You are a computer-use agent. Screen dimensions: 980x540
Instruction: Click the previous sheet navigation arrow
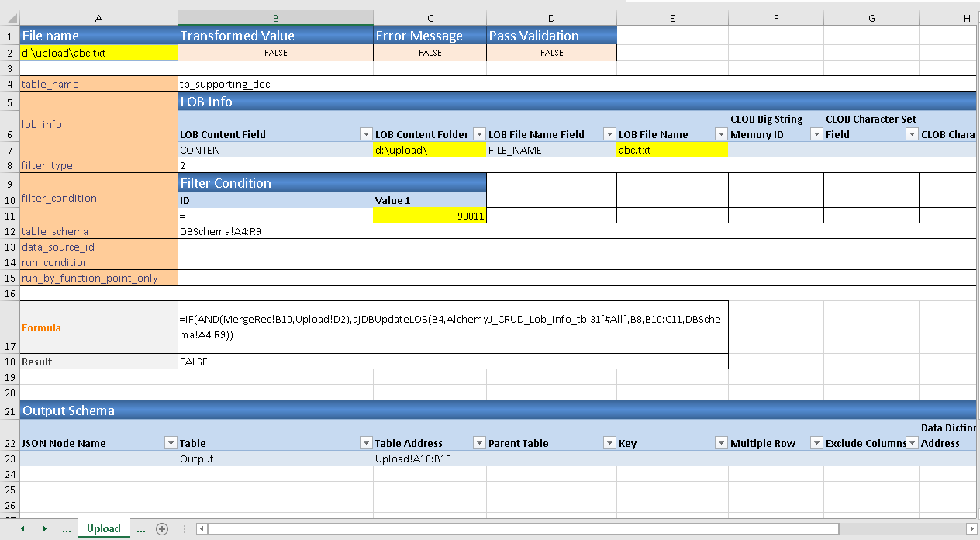point(22,528)
